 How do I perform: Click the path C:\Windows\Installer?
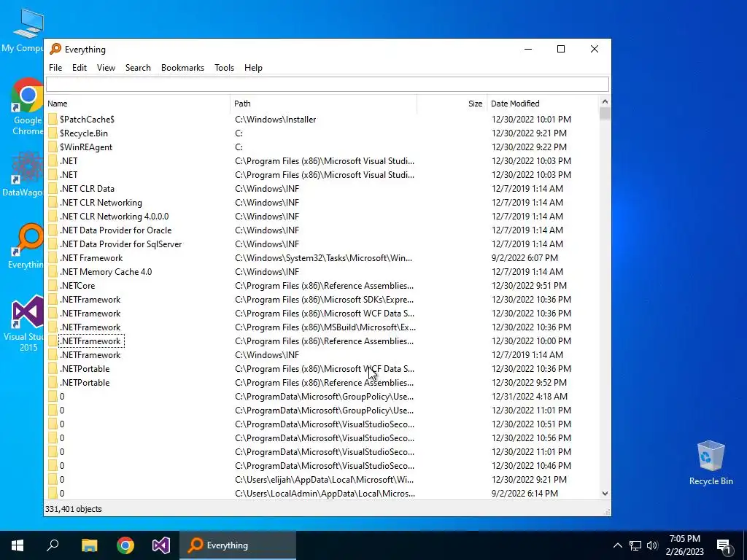pos(275,119)
